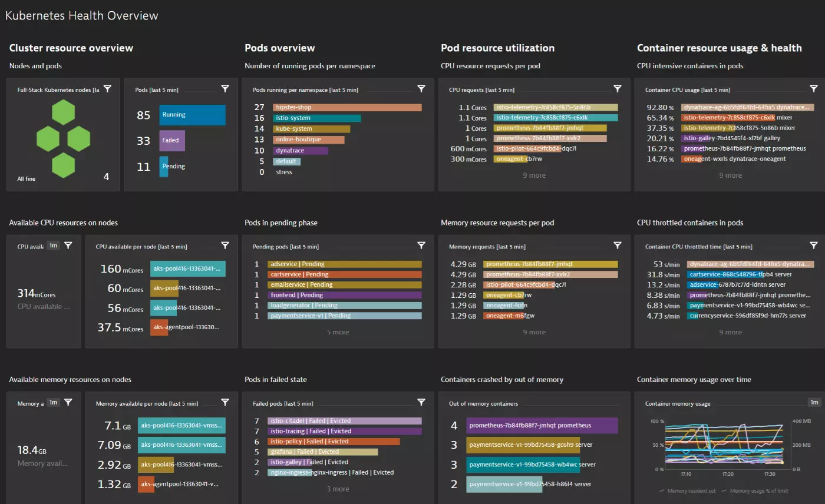Click 314 mCores CPU available value

tap(38, 293)
